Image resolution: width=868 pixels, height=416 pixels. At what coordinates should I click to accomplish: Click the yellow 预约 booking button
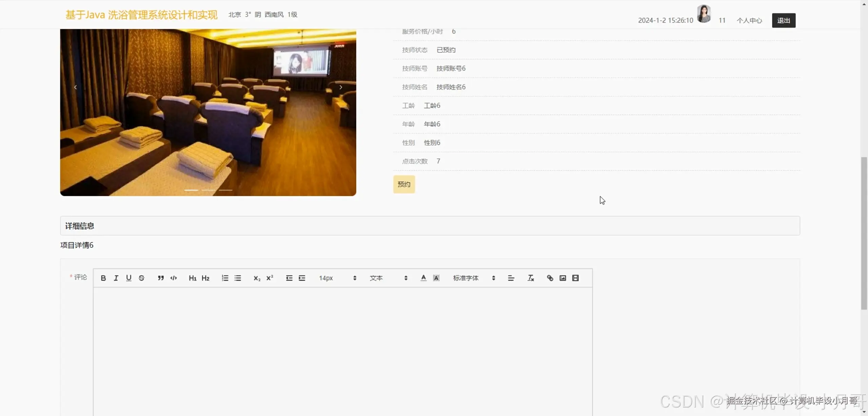coord(404,184)
